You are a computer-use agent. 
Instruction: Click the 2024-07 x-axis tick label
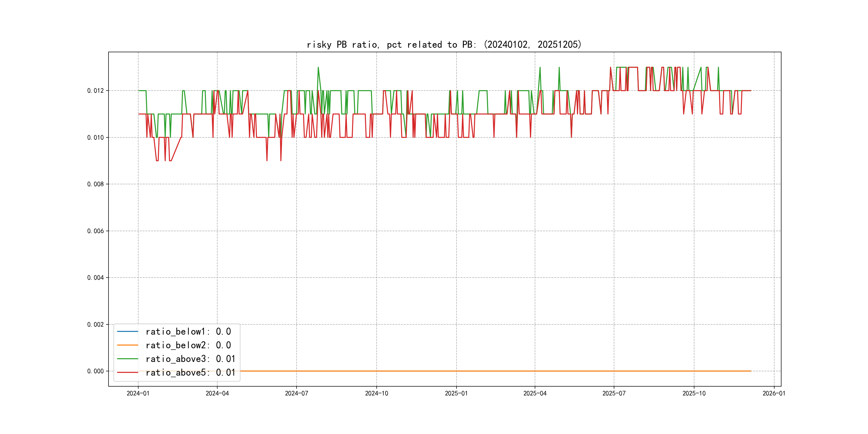(x=297, y=394)
